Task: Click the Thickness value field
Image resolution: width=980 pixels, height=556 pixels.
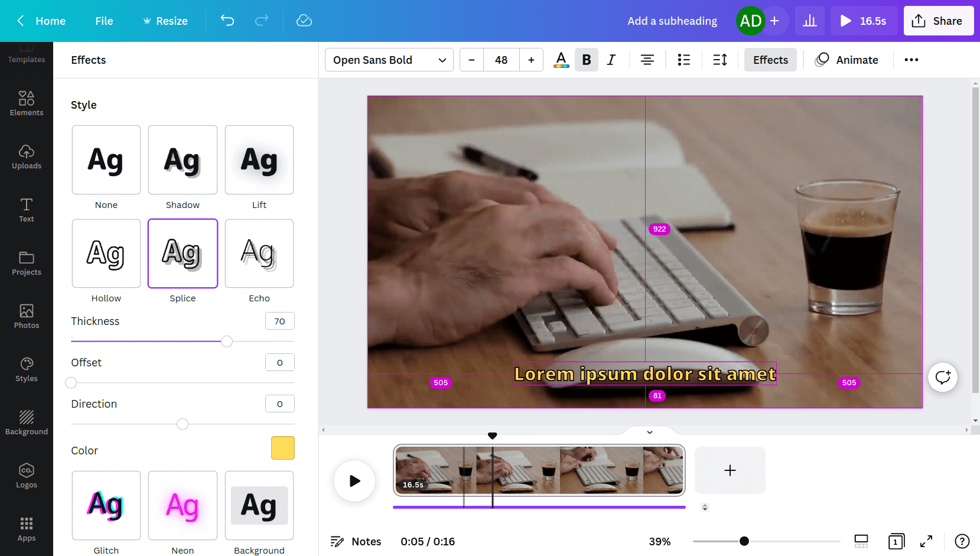Action: point(280,321)
